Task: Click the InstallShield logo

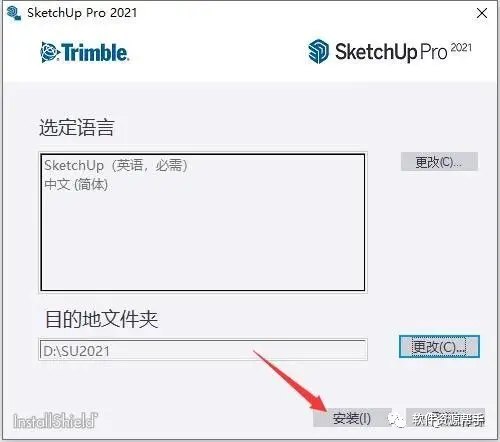Action: tap(55, 420)
